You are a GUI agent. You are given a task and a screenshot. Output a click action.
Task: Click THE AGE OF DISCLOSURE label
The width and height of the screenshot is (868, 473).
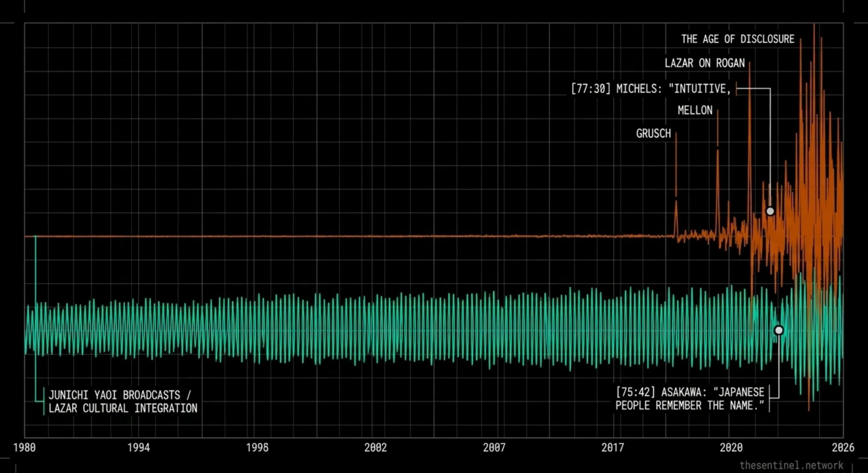738,39
